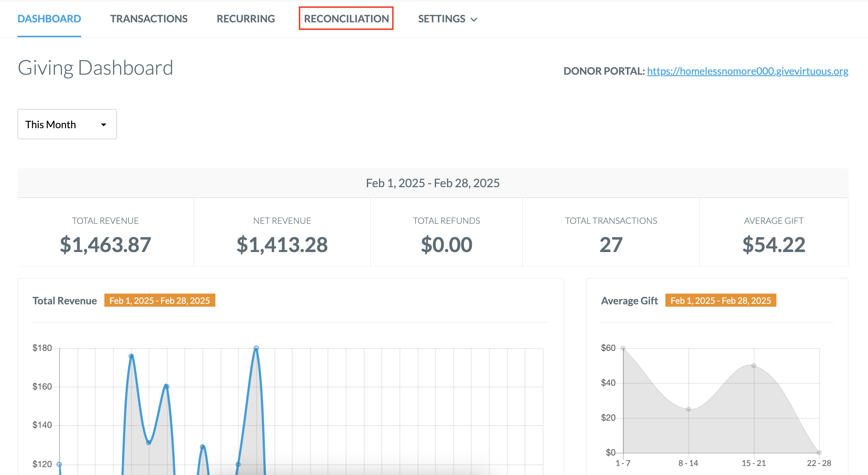
Task: Click the orange date badge beside Average Gift
Action: pos(721,300)
